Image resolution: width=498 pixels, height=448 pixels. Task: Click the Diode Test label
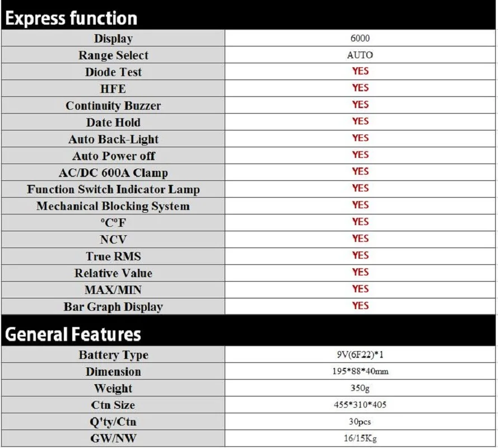113,72
